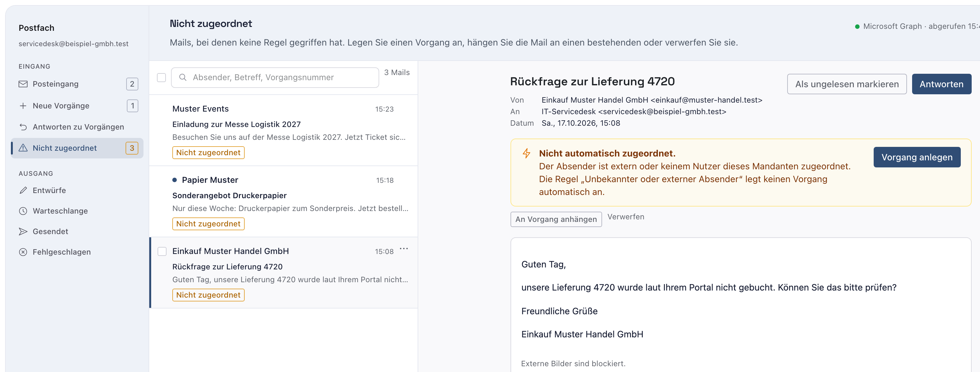This screenshot has width=980, height=372.
Task: Click the unread dot on Papier Muster mail
Action: pos(175,180)
